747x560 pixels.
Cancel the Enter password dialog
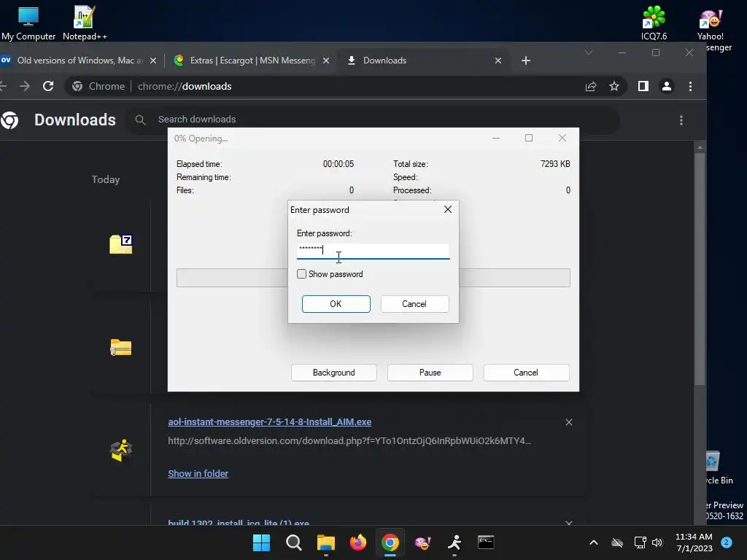(x=414, y=304)
